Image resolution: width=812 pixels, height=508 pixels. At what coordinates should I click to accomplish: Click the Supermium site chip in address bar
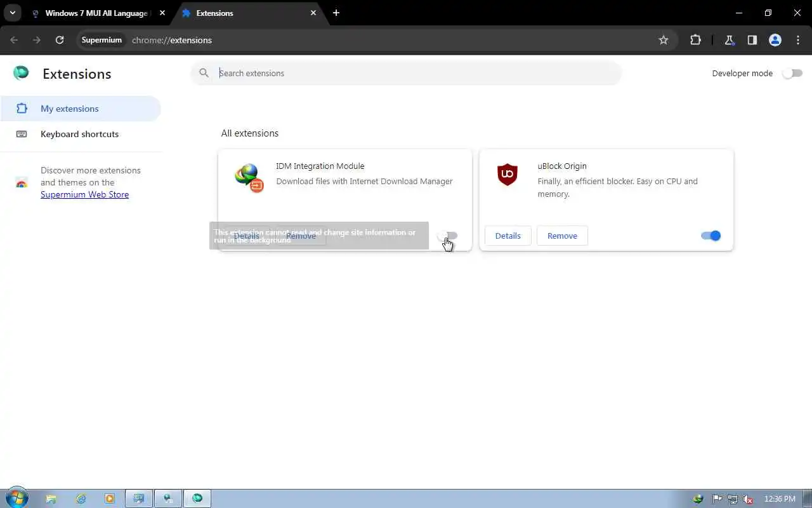click(101, 40)
